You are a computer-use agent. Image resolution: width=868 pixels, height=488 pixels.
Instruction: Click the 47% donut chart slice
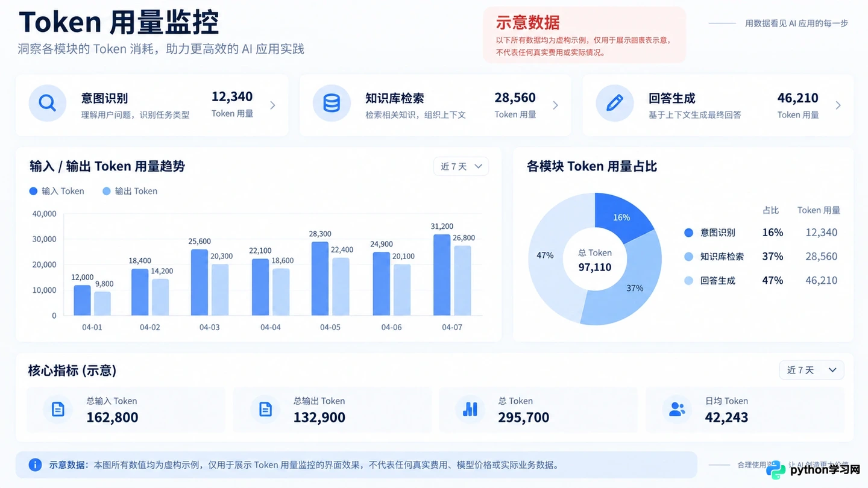546,255
